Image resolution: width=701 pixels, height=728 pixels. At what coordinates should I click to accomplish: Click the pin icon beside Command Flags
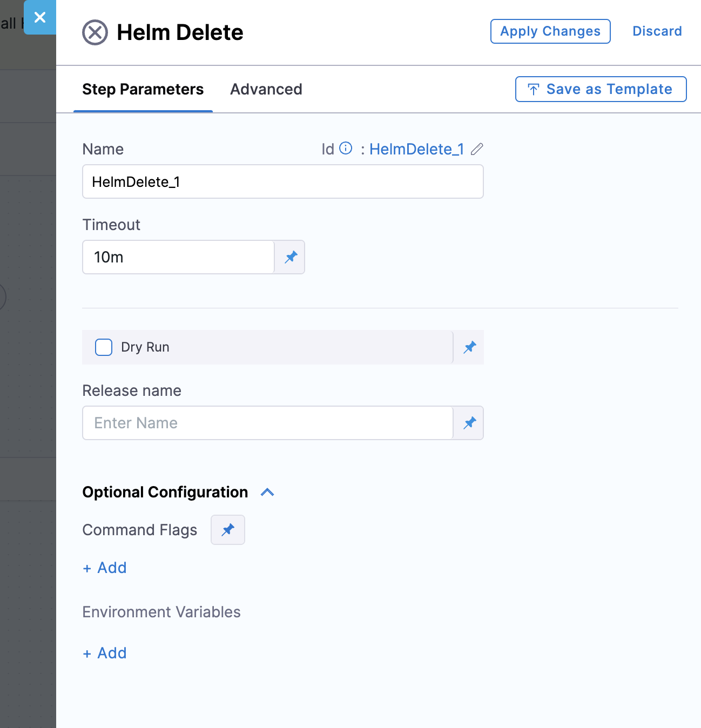coord(227,530)
